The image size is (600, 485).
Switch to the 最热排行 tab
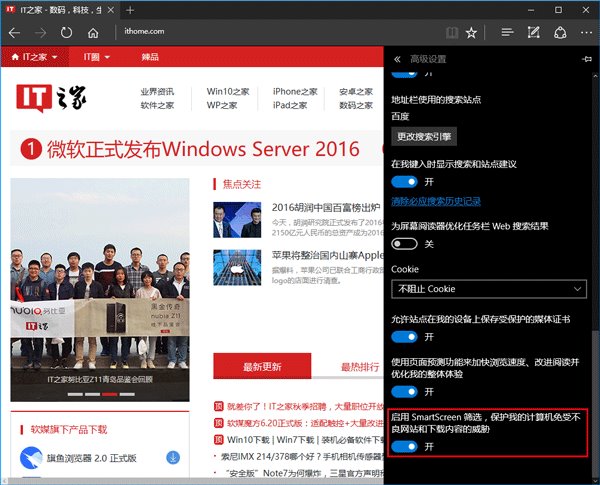[x=360, y=367]
